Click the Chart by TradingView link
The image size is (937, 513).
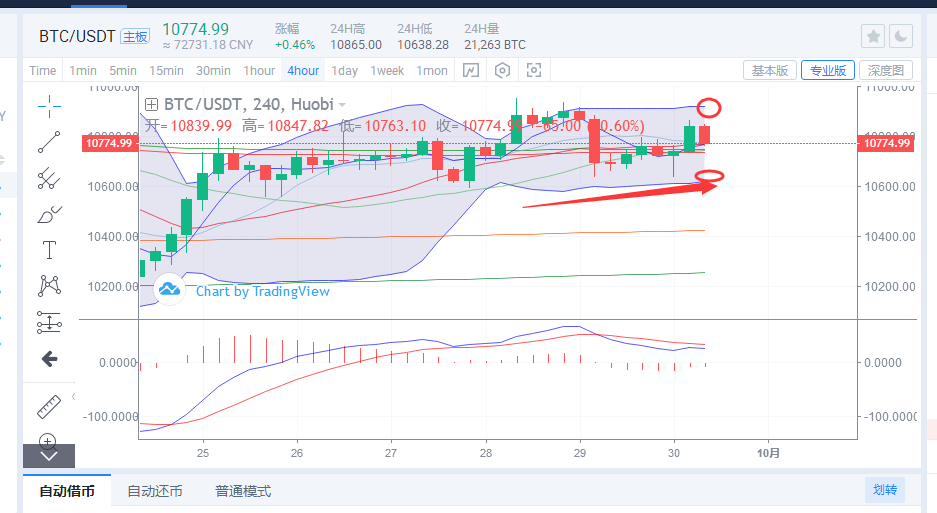point(263,291)
